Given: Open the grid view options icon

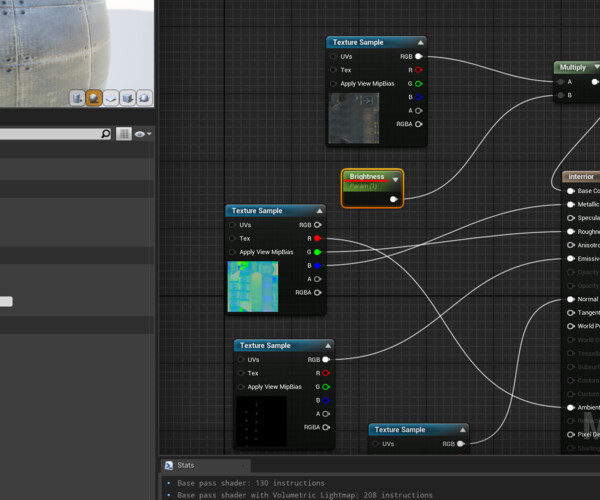Looking at the screenshot, I should 124,134.
